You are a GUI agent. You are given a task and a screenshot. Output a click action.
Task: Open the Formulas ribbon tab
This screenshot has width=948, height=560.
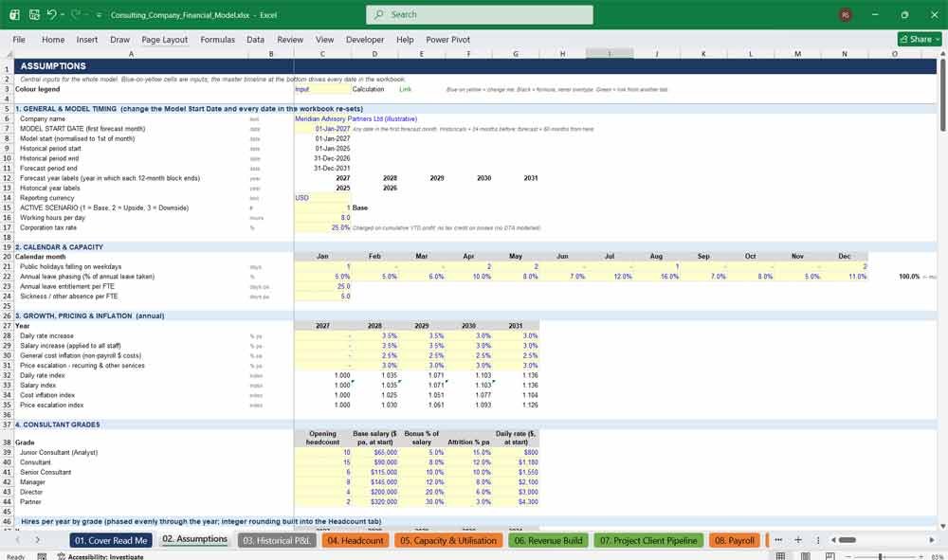click(x=218, y=39)
